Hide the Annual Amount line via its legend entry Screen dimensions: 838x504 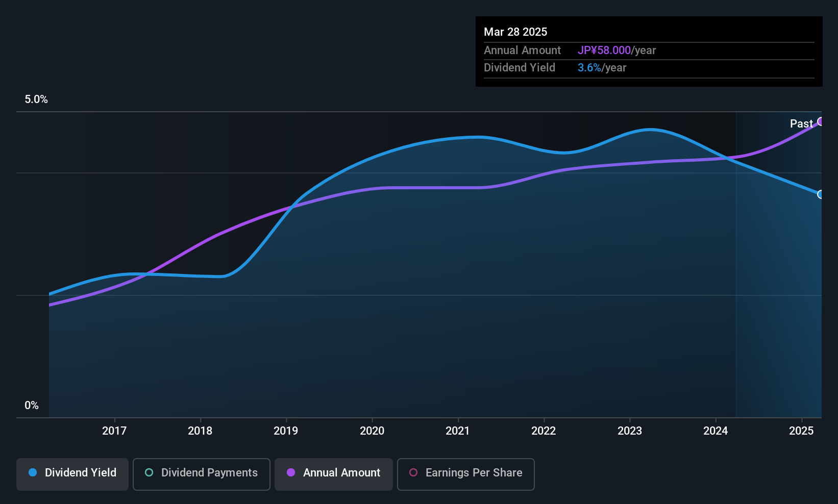pos(333,473)
